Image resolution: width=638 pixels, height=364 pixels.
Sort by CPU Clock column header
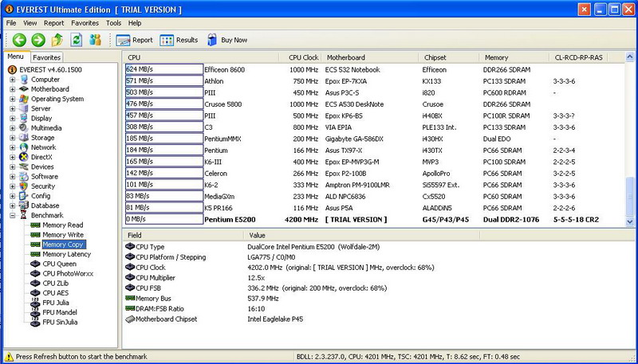click(x=301, y=57)
